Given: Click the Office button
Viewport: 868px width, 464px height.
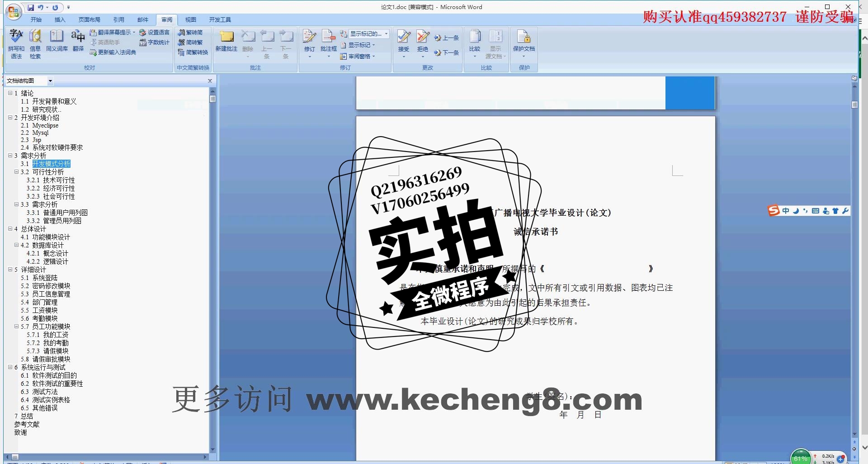Looking at the screenshot, I should (x=14, y=12).
